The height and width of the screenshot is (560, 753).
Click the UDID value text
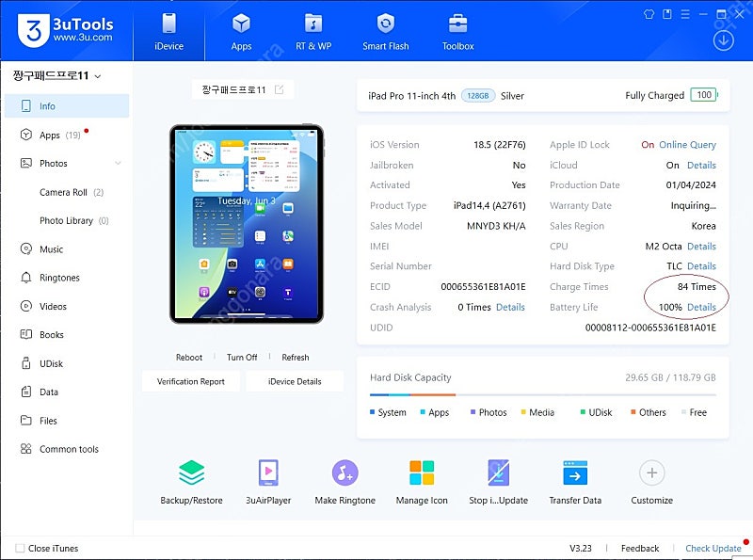click(x=650, y=328)
